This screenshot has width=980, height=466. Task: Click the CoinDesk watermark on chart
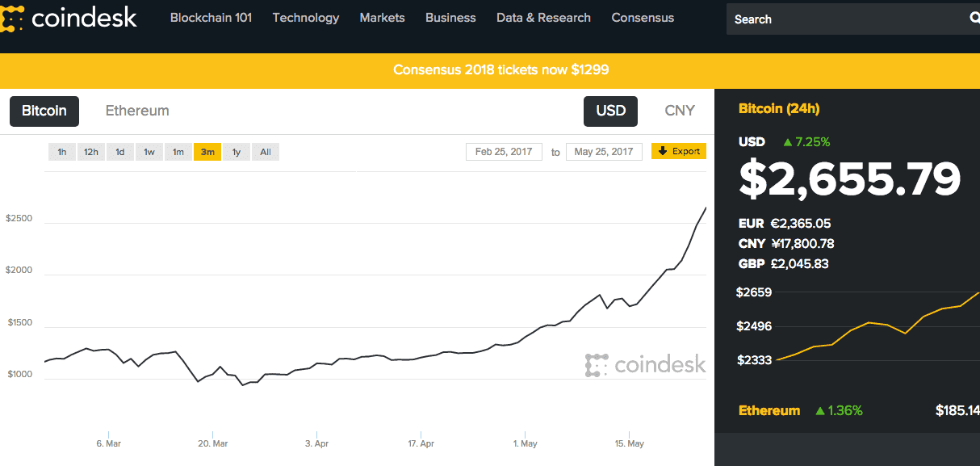coord(645,365)
